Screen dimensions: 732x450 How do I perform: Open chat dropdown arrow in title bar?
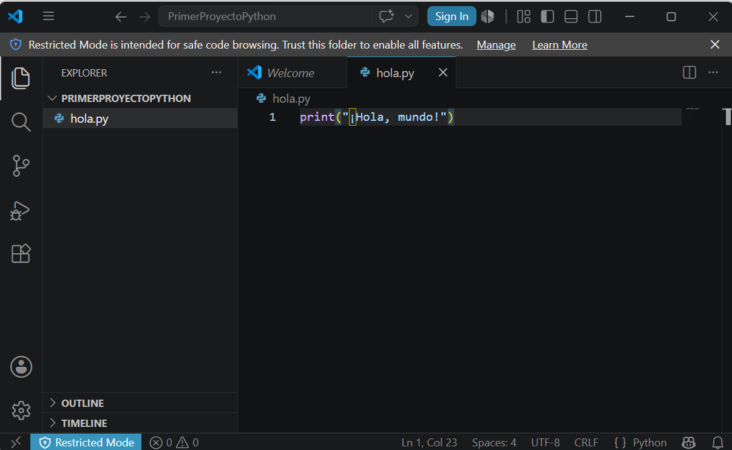tap(408, 16)
